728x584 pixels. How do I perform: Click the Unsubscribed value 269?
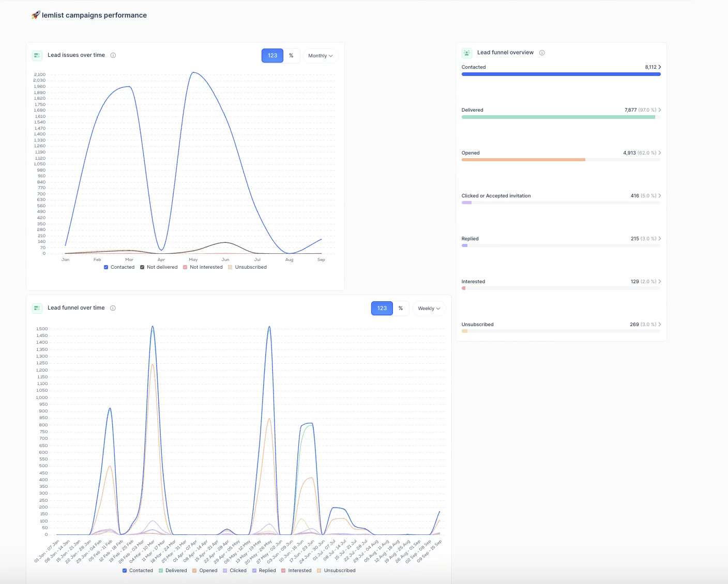click(634, 325)
